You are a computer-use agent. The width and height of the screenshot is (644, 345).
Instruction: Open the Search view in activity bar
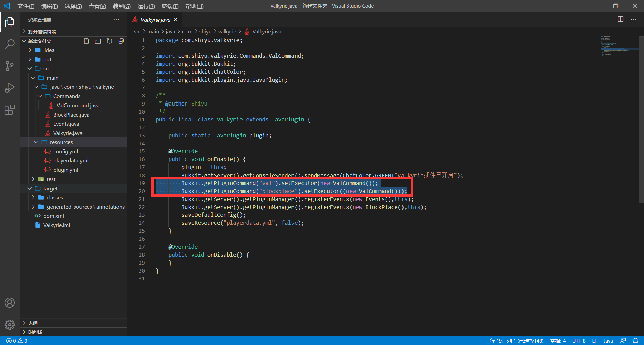pyautogui.click(x=10, y=44)
